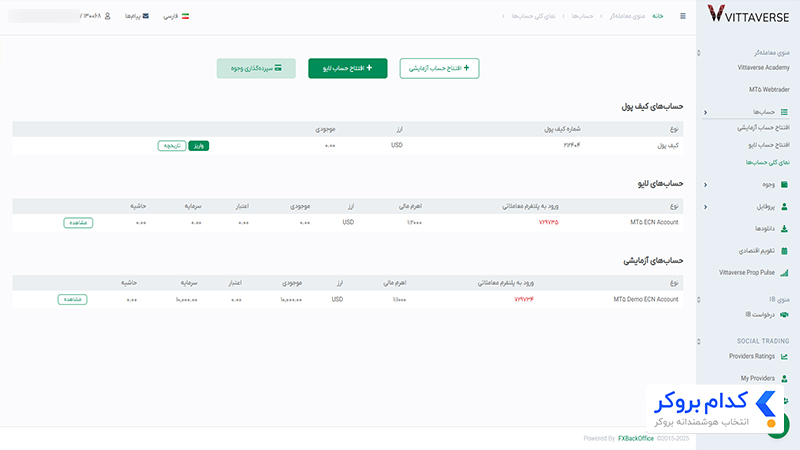Click نمای کلی حساب‌ها in the breadcrumb
Screen dimensions: 800x450
point(533,16)
